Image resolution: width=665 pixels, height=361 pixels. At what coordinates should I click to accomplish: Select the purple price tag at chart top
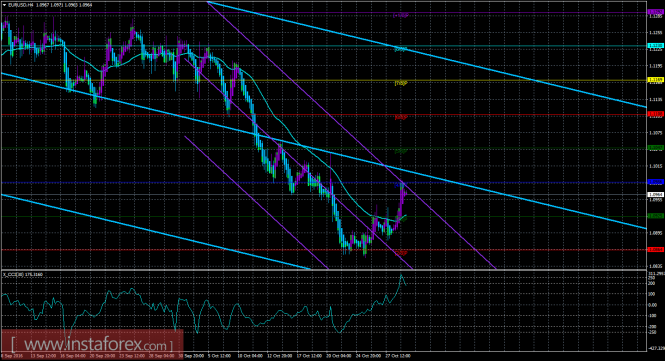click(x=656, y=12)
